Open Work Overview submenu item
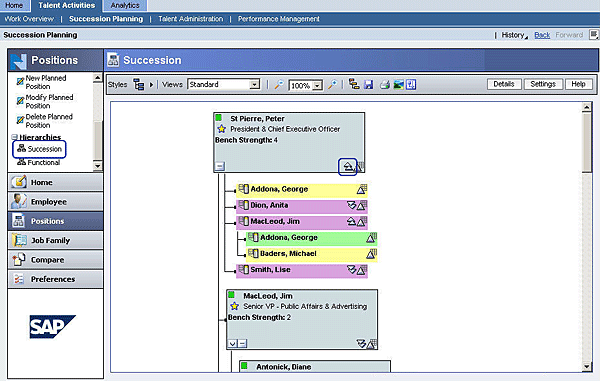Image resolution: width=600 pixels, height=381 pixels. [x=29, y=19]
